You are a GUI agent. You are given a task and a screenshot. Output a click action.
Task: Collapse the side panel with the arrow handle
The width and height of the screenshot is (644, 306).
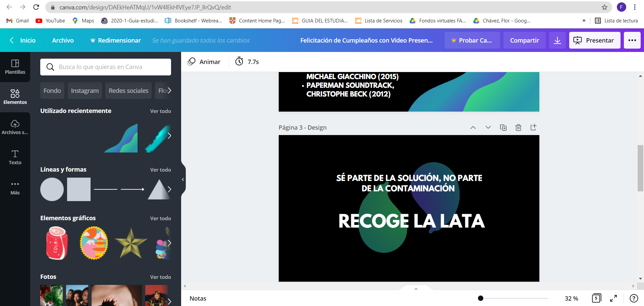(x=183, y=180)
